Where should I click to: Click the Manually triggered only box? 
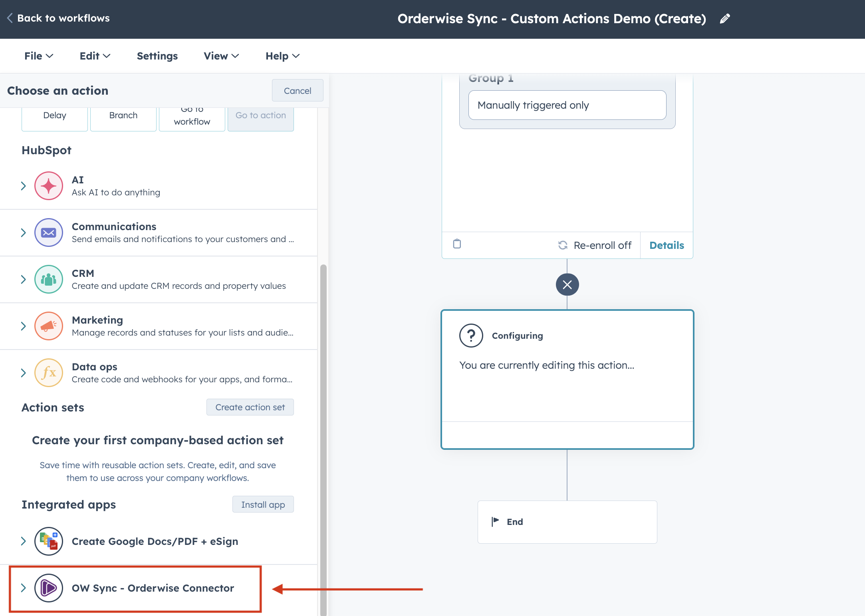[567, 105]
